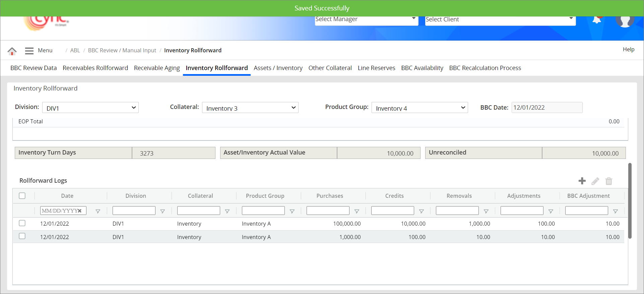Click the pencil edit icon in Rollforward Logs
The height and width of the screenshot is (294, 644).
point(595,181)
